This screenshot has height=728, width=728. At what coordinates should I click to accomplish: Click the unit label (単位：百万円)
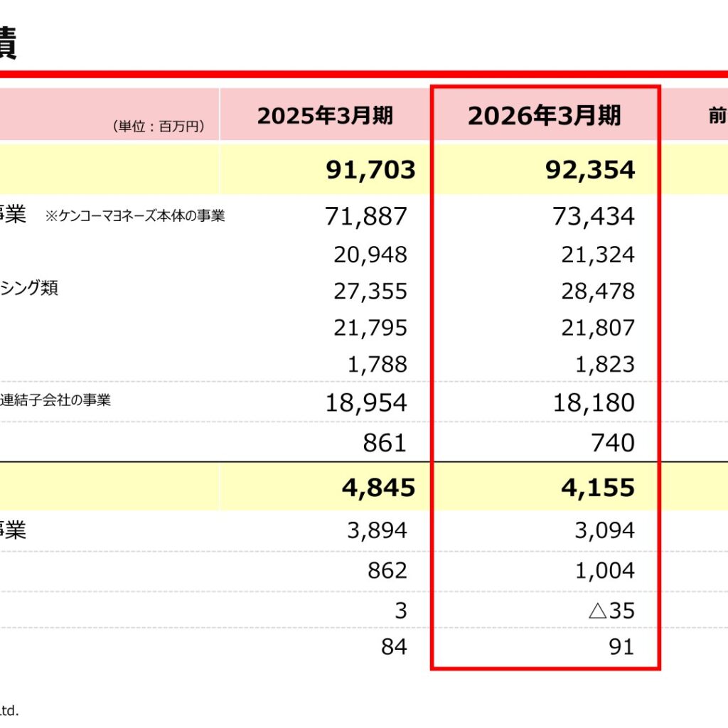[x=159, y=126]
